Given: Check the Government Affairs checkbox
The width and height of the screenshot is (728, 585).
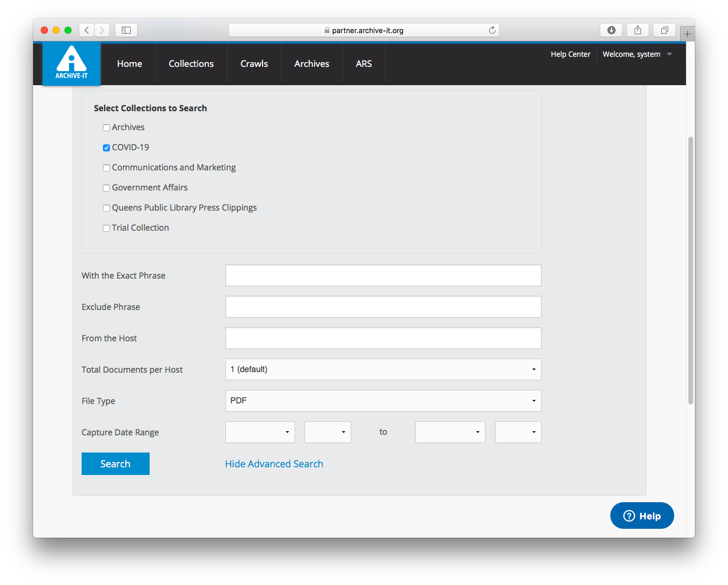Looking at the screenshot, I should [106, 188].
